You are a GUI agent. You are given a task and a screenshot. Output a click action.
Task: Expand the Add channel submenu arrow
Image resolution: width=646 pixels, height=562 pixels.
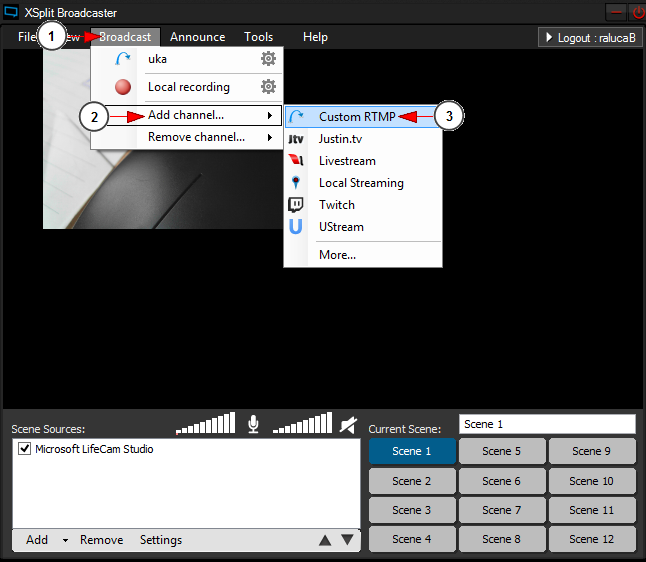(270, 115)
